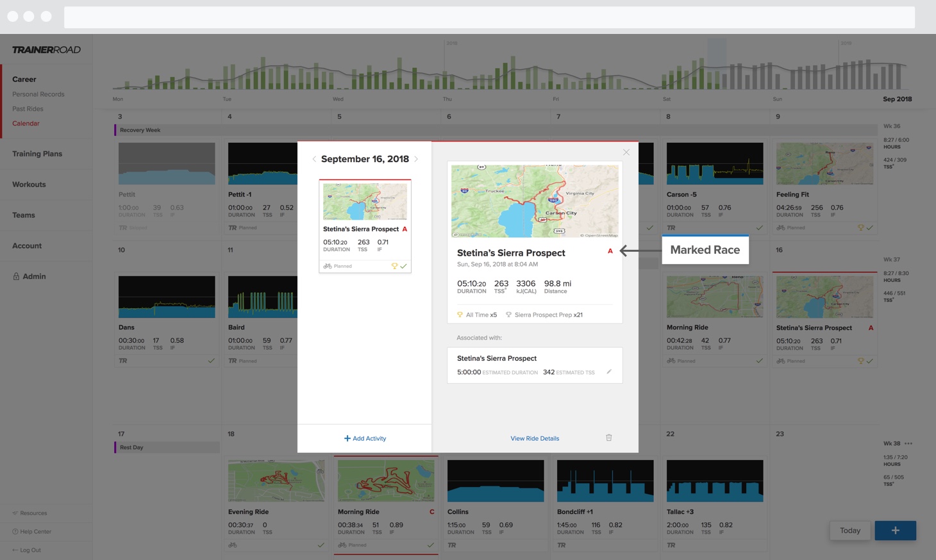The height and width of the screenshot is (560, 936).
Task: Open the route map in ride detail panel
Action: 535,201
